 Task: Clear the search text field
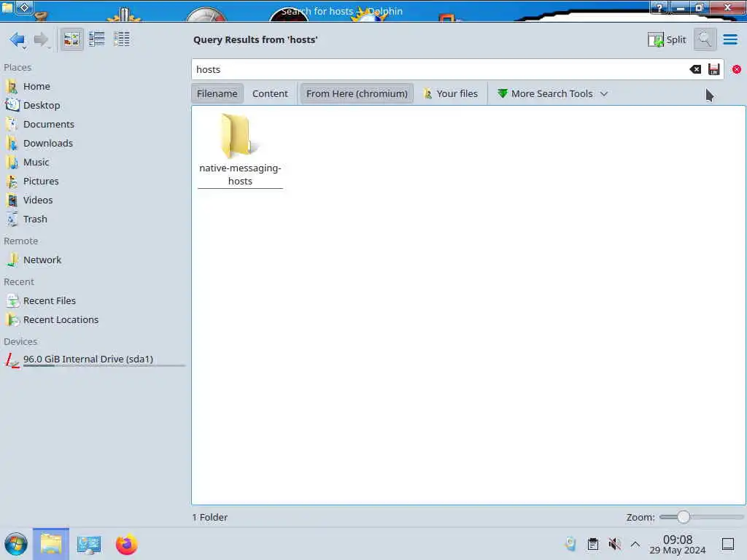pyautogui.click(x=695, y=69)
